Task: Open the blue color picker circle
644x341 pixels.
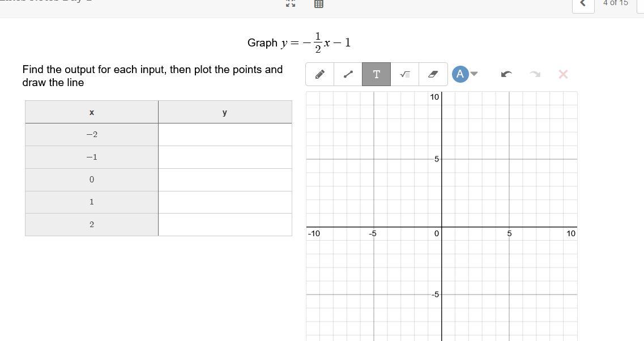Action: tap(460, 74)
